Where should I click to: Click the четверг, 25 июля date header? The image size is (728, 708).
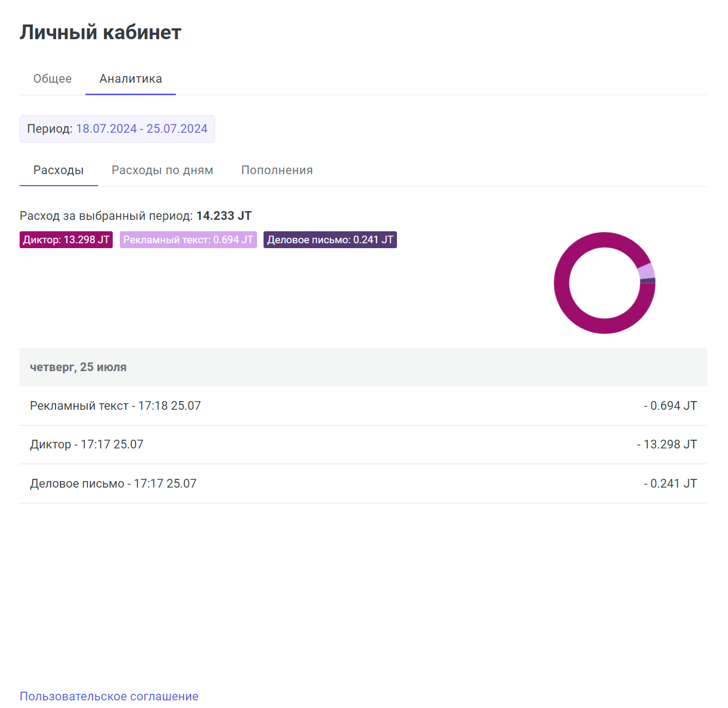click(x=78, y=367)
